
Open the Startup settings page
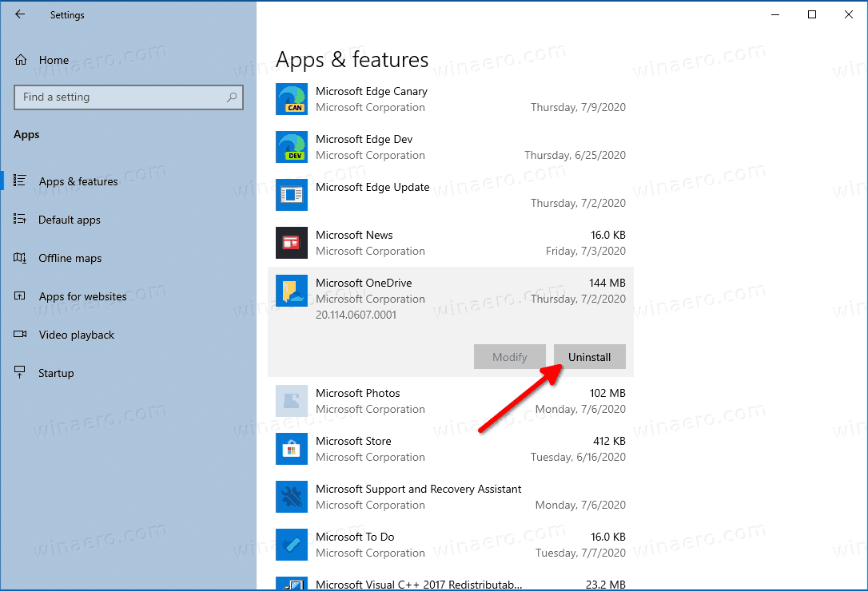click(x=56, y=373)
